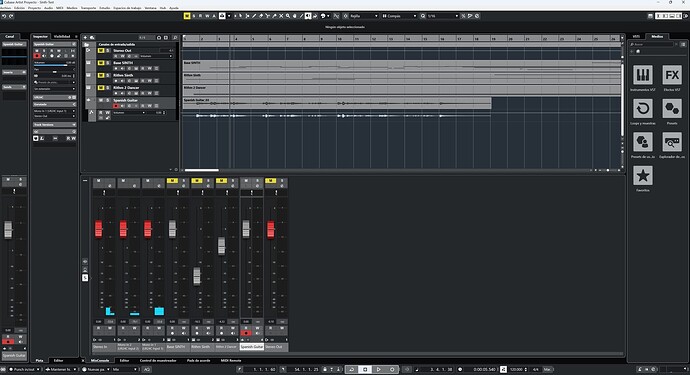Open Stereo Out Volumen automation dropdown
This screenshot has height=375, width=690.
point(156,56)
